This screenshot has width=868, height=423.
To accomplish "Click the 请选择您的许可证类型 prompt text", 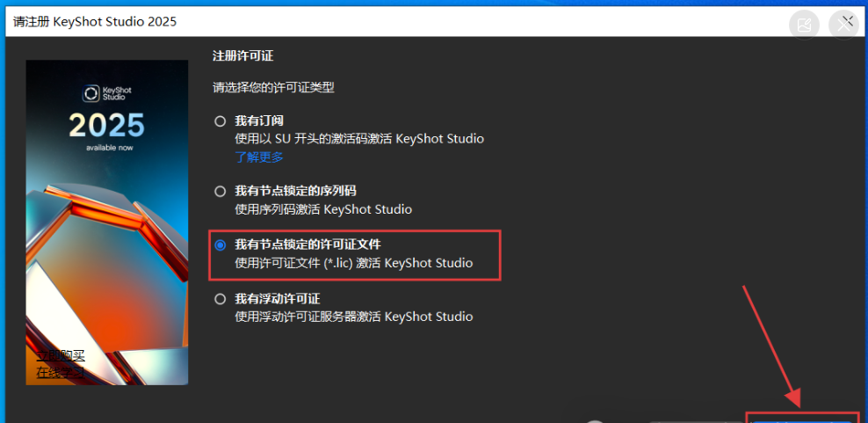I will 273,87.
